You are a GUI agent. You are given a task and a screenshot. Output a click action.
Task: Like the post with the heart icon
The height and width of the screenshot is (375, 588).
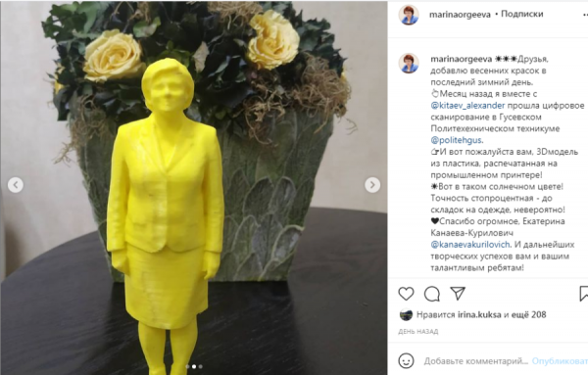[x=406, y=294]
